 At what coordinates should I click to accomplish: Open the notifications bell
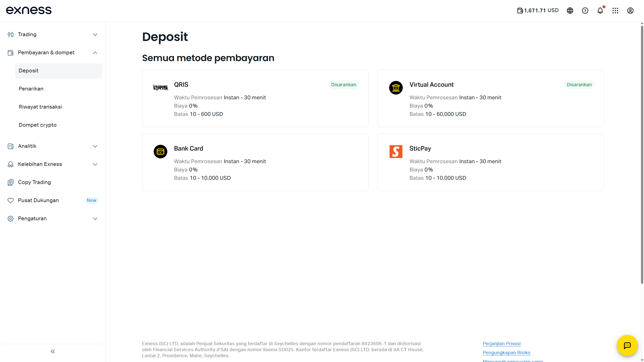600,11
